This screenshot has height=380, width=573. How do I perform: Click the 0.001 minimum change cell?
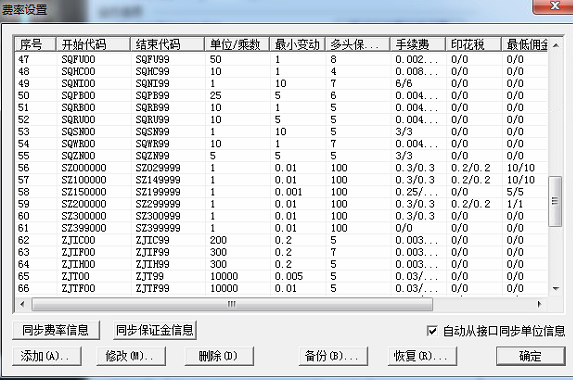(x=288, y=192)
